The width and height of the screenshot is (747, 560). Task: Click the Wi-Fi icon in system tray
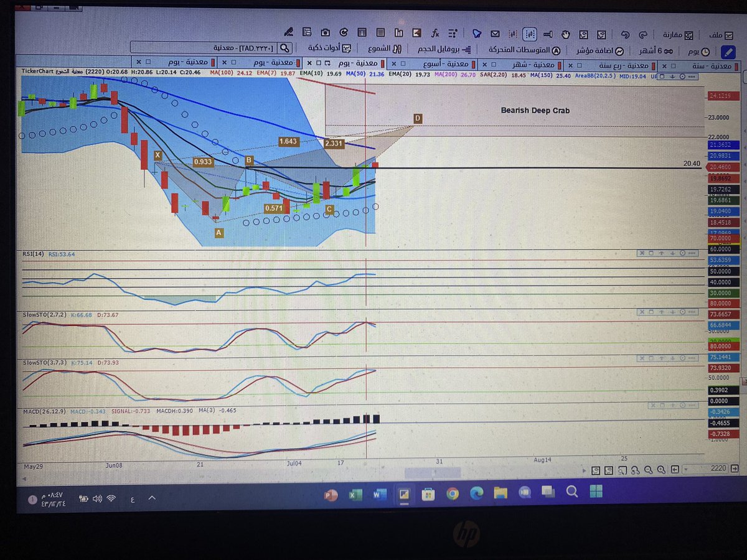(112, 498)
